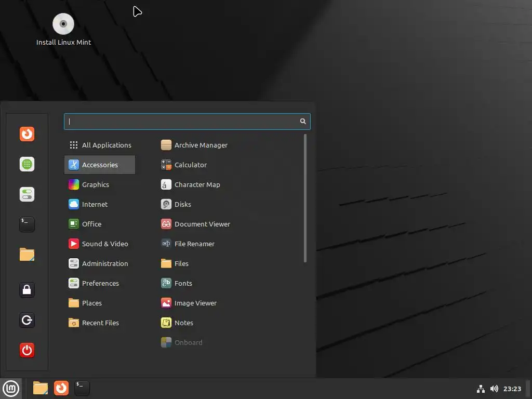Open the network connections tray icon

tap(481, 389)
